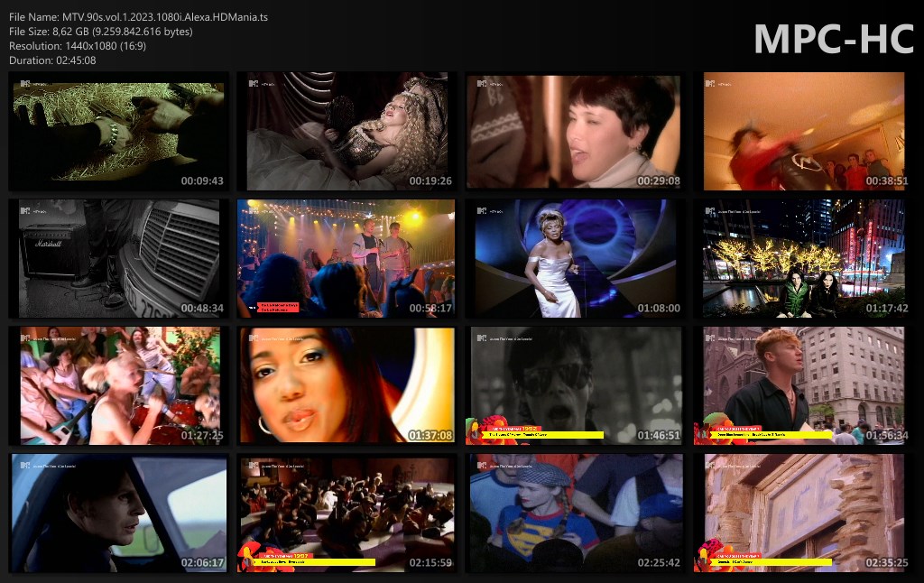Select the thumbnail timestamped 00:58:17

(x=346, y=259)
